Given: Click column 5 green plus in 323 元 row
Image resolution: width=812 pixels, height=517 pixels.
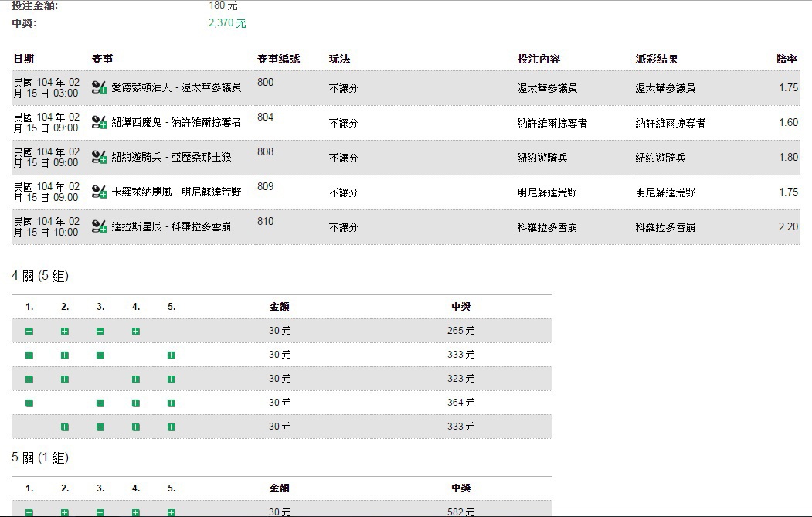Looking at the screenshot, I should (x=172, y=379).
